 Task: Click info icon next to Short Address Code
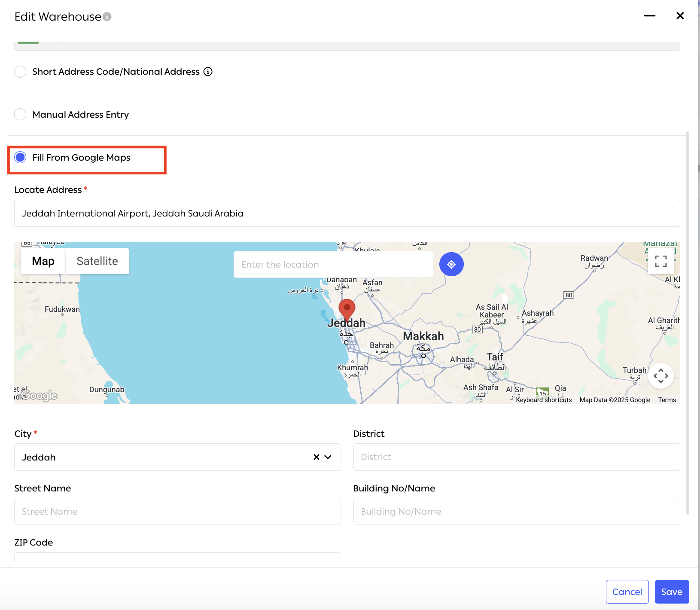coord(208,72)
